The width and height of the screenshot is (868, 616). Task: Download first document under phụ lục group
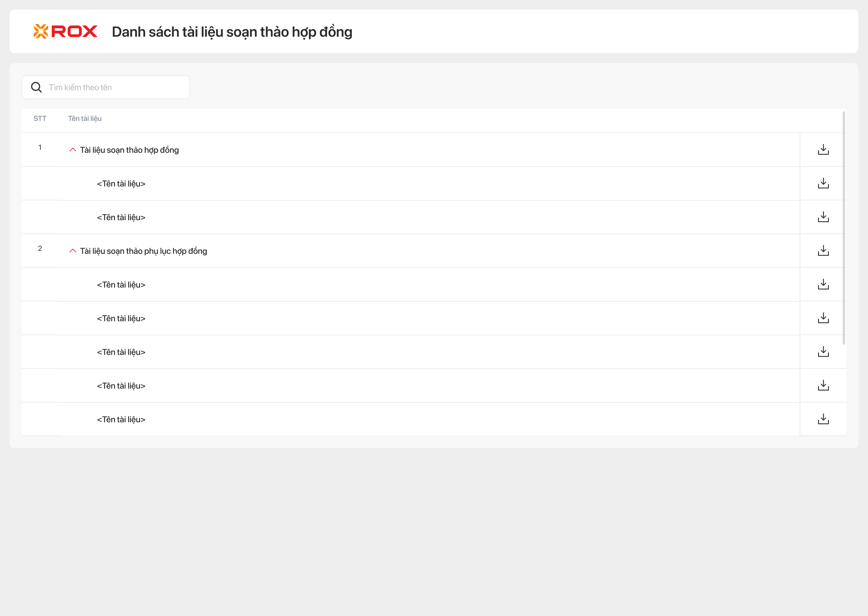[823, 284]
